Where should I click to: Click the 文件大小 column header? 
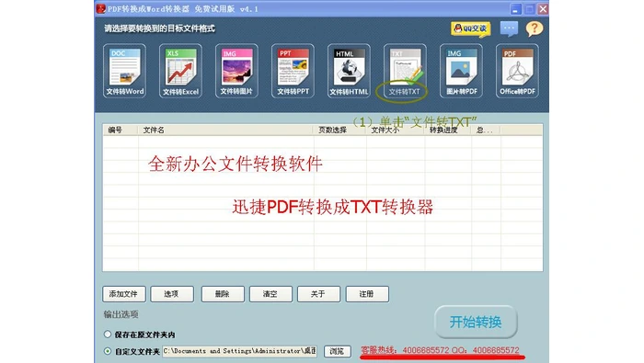[x=395, y=130]
